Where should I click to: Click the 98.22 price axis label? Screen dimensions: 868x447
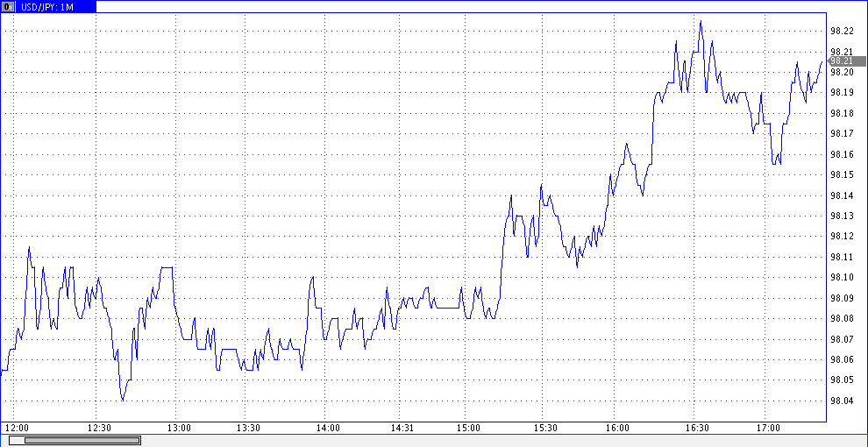(842, 31)
